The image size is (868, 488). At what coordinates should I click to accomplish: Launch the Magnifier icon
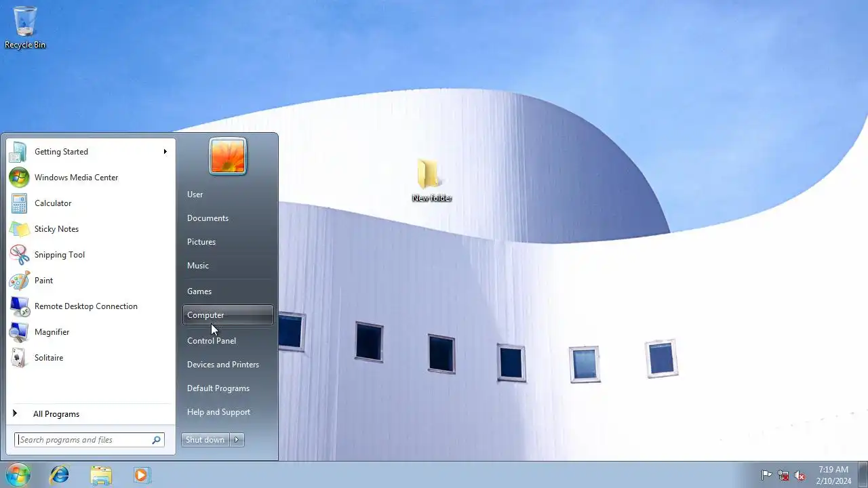pyautogui.click(x=19, y=332)
